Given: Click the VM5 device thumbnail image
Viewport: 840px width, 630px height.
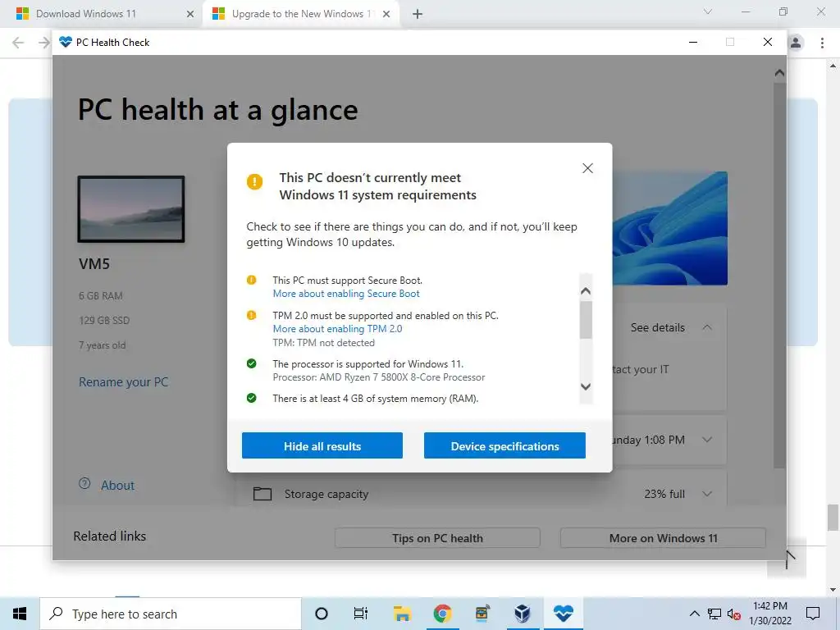Looking at the screenshot, I should 131,209.
